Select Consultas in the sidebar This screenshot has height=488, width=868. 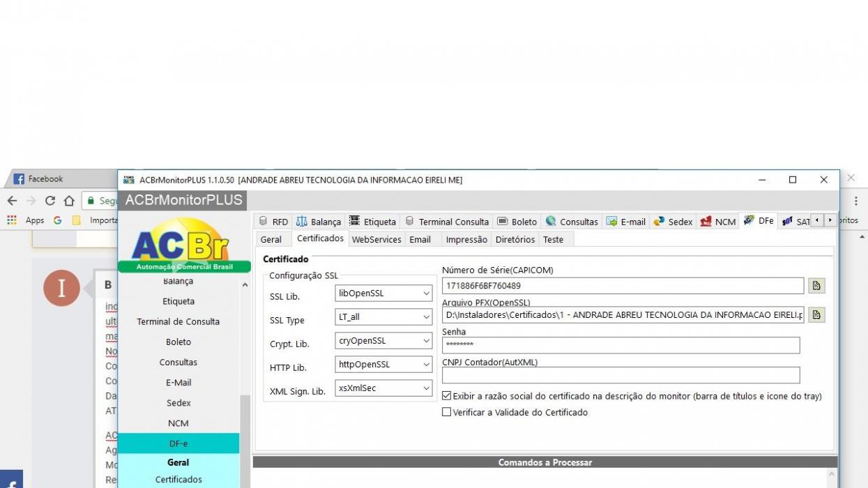(x=178, y=363)
